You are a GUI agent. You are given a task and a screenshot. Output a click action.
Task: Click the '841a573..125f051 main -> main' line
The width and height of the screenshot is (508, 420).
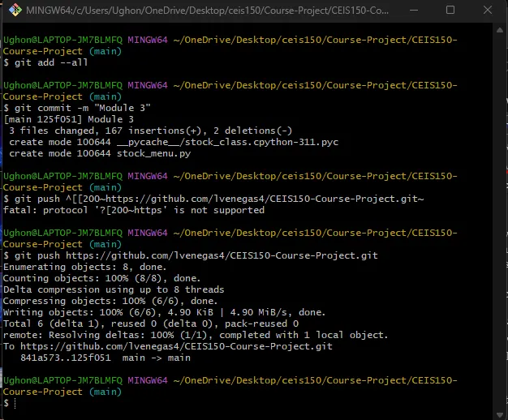[x=105, y=358]
